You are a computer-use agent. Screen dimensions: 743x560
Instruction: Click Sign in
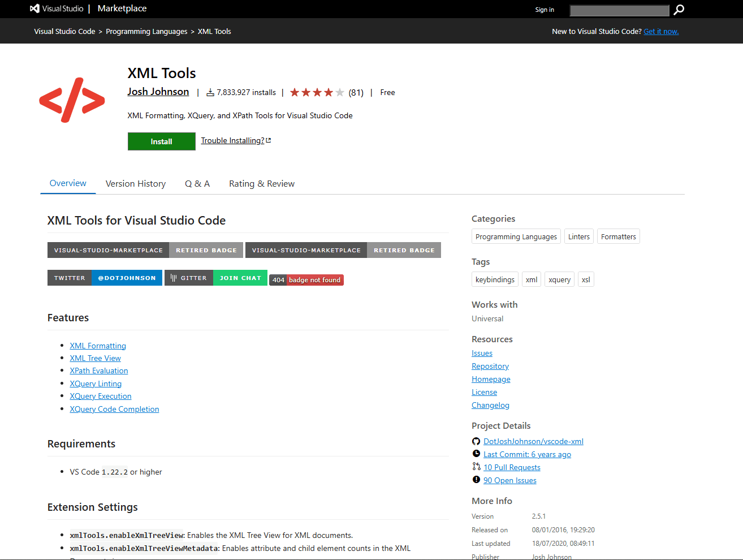(x=545, y=10)
